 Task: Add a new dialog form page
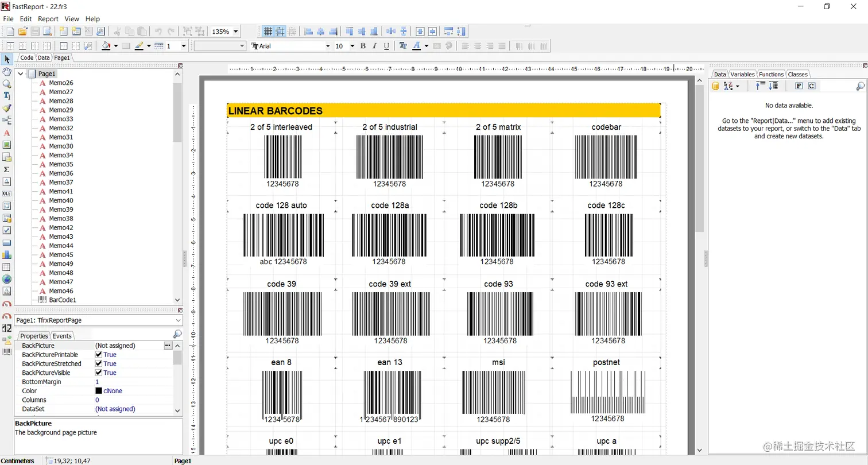tap(76, 32)
